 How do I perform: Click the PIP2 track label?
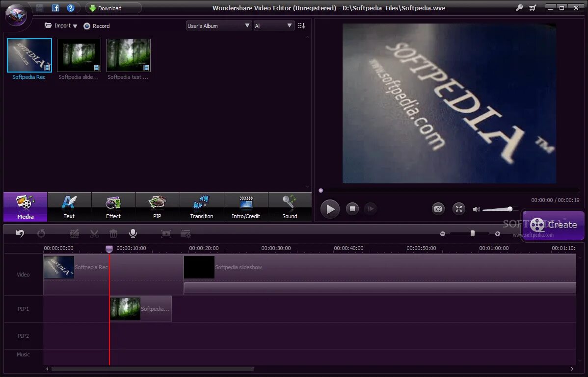click(23, 336)
